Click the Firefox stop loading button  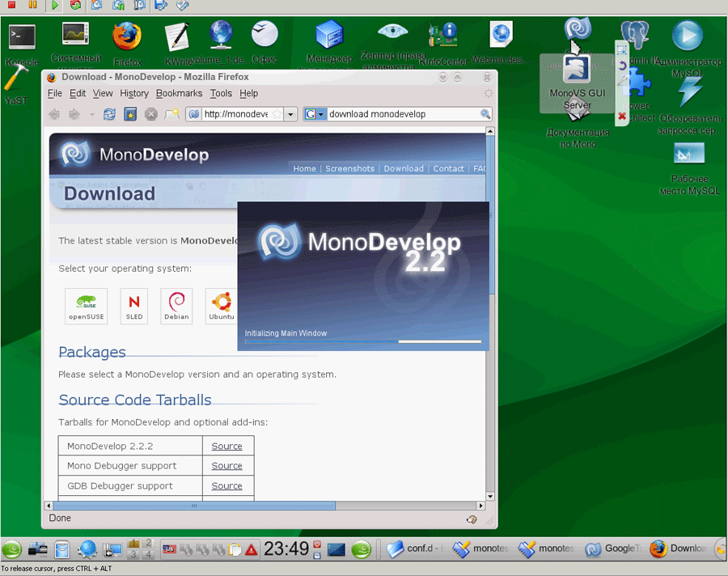(151, 114)
